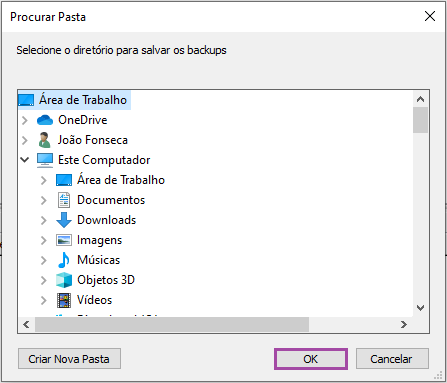Select the Este Computador monitor icon
The width and height of the screenshot is (447, 383).
[45, 160]
